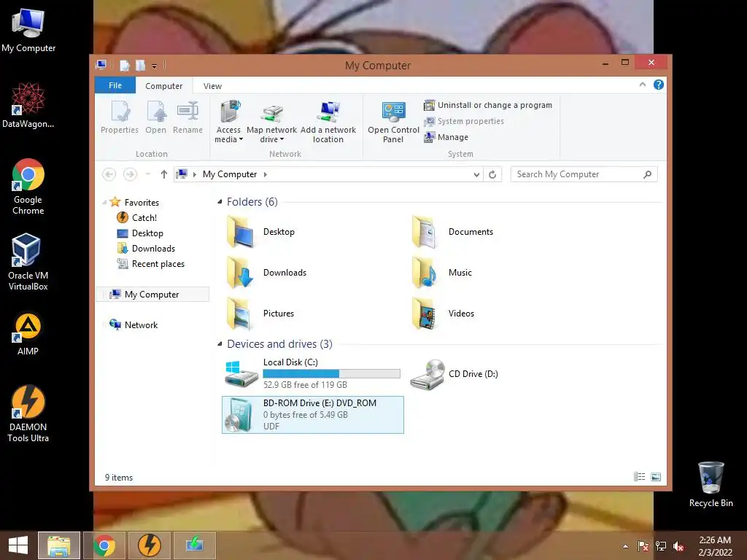Image resolution: width=747 pixels, height=560 pixels.
Task: Select the Pictures folder icon
Action: coord(239,314)
